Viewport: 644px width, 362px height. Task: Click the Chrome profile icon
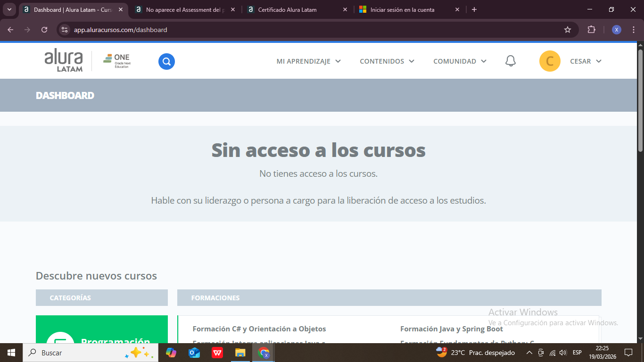[x=616, y=29]
